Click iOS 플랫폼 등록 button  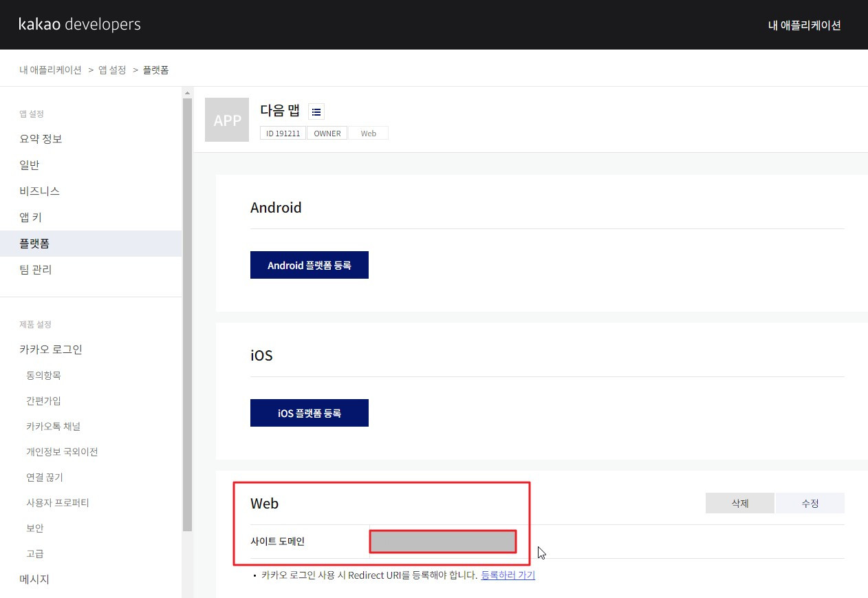tap(310, 413)
